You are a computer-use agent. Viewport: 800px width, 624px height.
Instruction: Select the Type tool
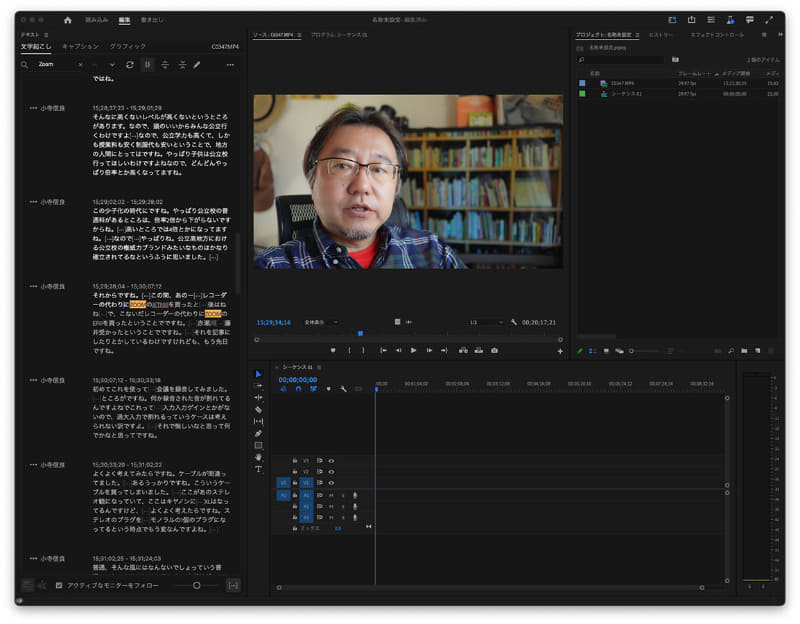[x=258, y=469]
